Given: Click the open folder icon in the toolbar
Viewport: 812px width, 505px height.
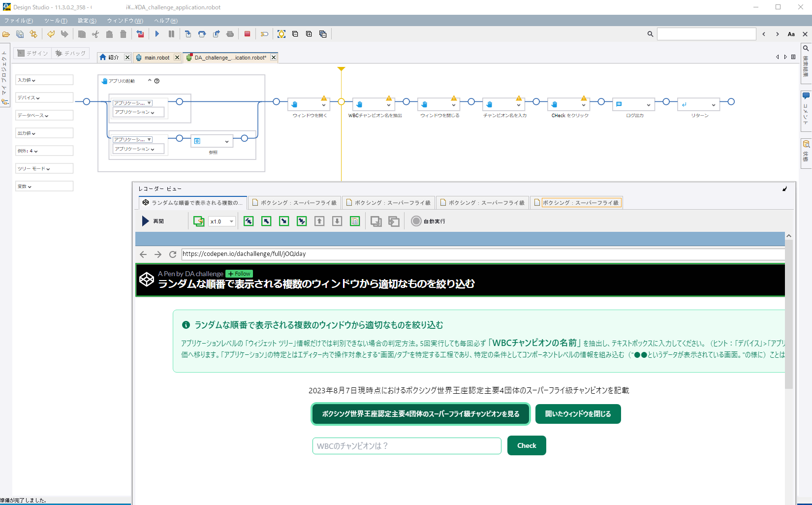Looking at the screenshot, I should point(6,34).
